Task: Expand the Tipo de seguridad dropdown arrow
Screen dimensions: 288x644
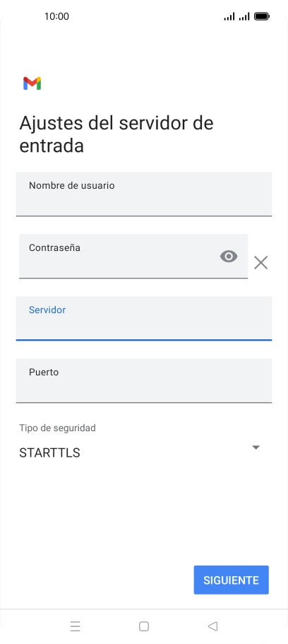Action: (x=256, y=447)
